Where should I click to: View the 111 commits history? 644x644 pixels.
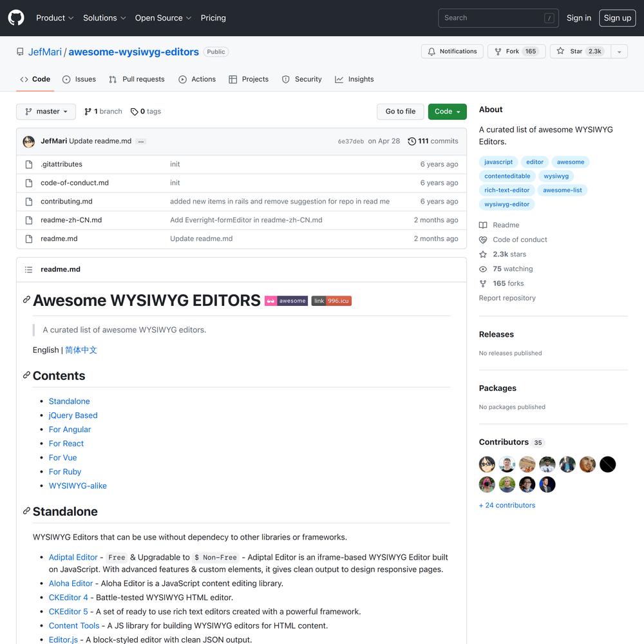point(433,141)
